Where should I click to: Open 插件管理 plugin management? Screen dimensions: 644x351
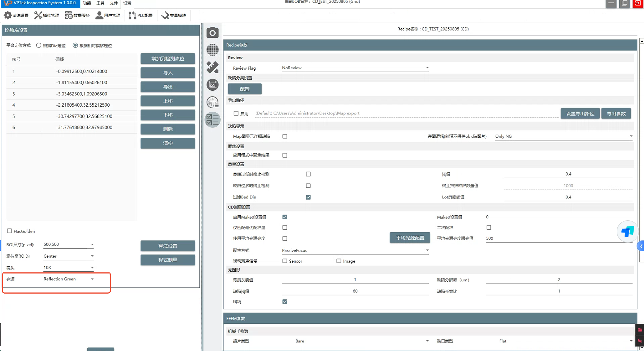[47, 15]
